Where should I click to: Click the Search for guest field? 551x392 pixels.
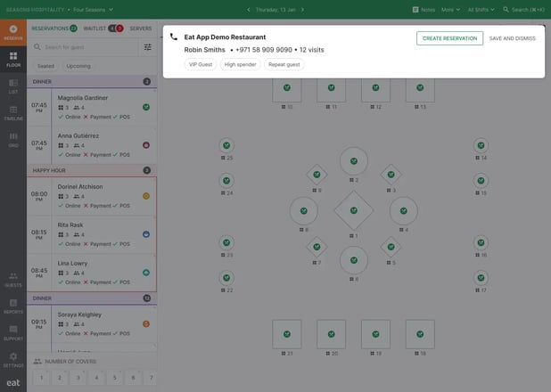pyautogui.click(x=83, y=46)
